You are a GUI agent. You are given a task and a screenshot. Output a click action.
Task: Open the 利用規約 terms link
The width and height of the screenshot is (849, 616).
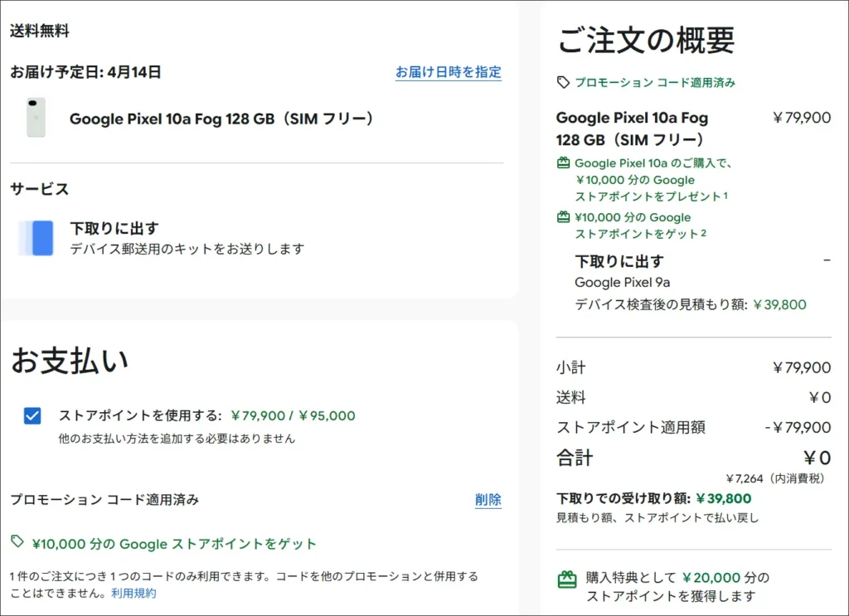click(133, 593)
